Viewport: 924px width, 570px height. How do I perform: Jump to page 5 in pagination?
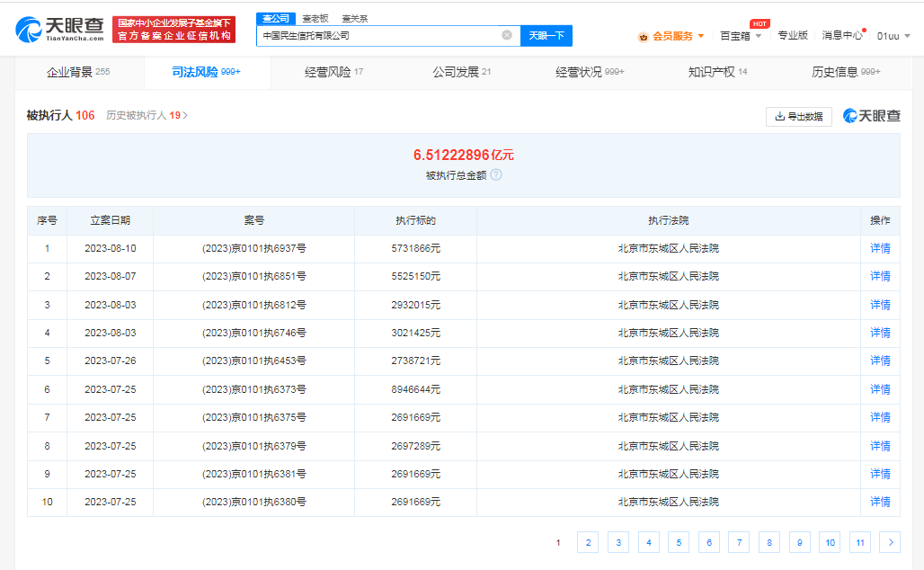click(679, 542)
